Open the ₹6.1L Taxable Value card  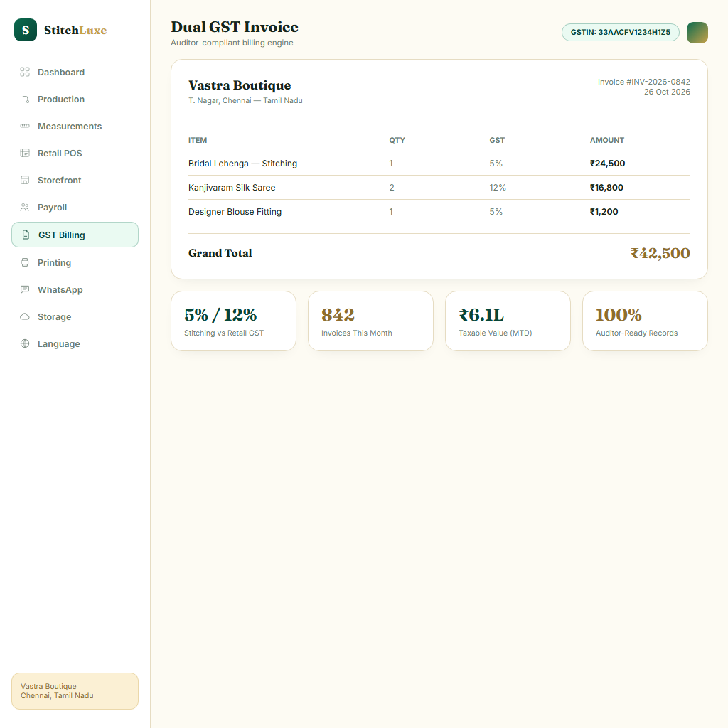[x=508, y=321]
